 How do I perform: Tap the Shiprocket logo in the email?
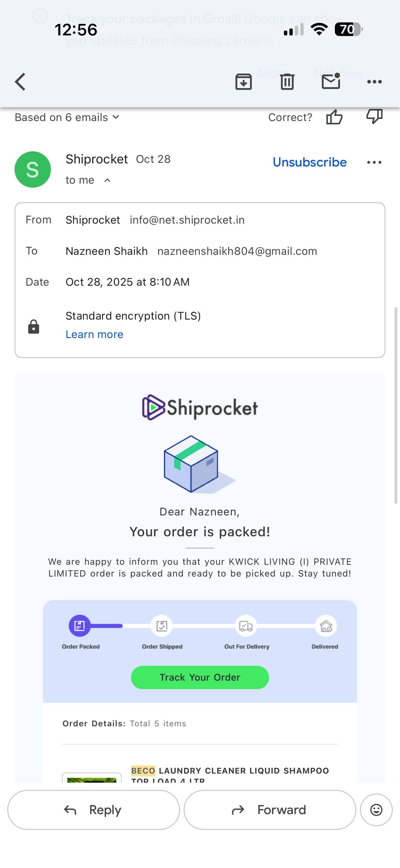click(x=200, y=407)
